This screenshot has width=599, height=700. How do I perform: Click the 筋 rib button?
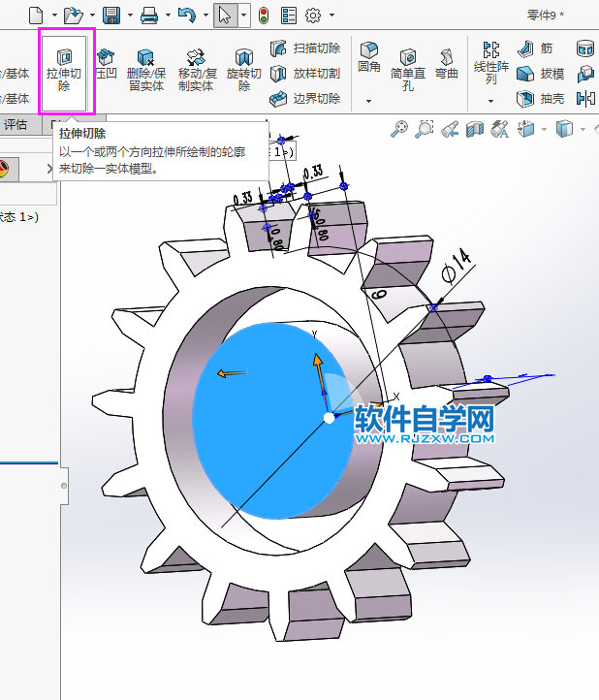(x=535, y=48)
